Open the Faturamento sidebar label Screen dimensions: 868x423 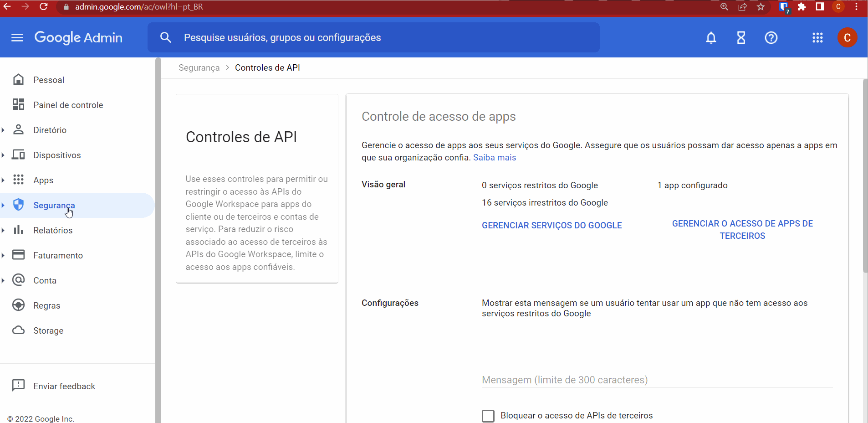(58, 256)
